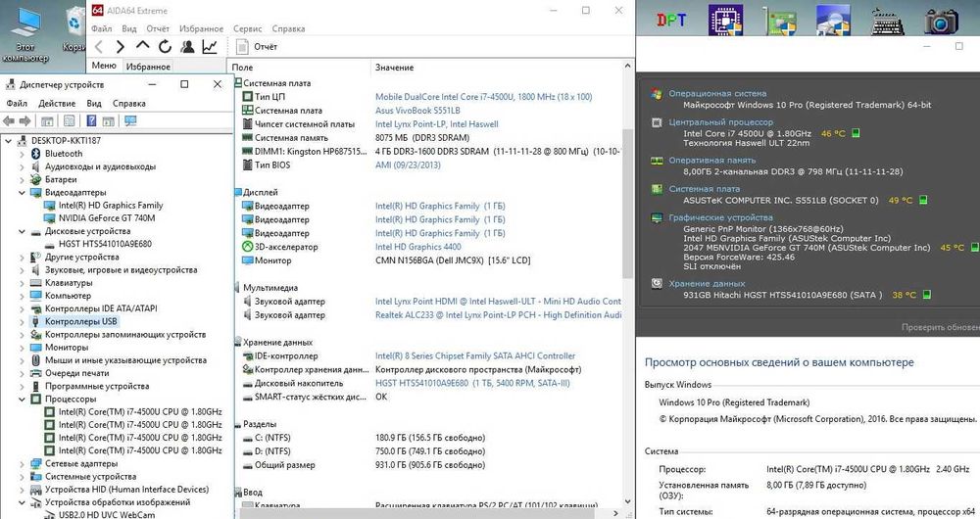Open Сервис menu in AIDA64
980x519 pixels.
248,28
